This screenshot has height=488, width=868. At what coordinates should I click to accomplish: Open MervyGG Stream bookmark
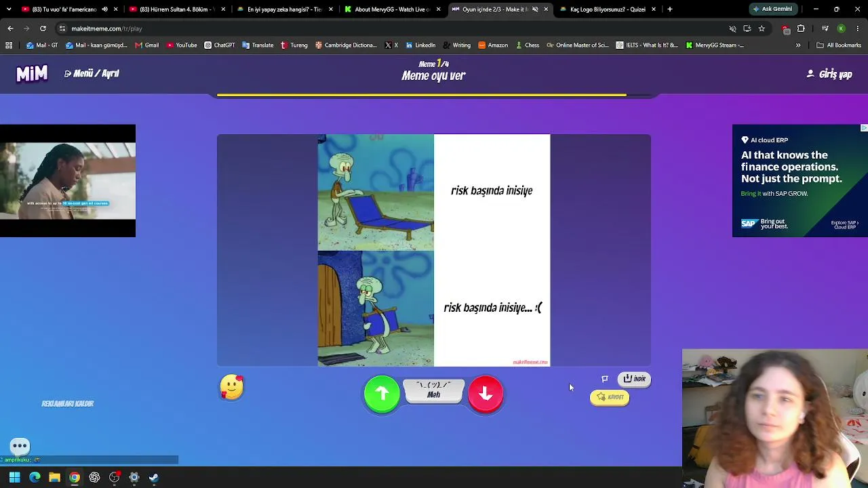click(x=715, y=45)
